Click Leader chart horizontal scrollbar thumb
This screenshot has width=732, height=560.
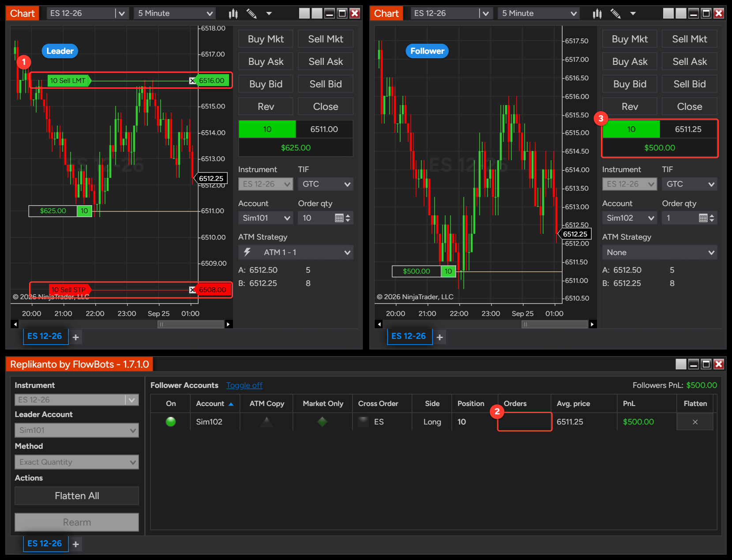click(191, 324)
